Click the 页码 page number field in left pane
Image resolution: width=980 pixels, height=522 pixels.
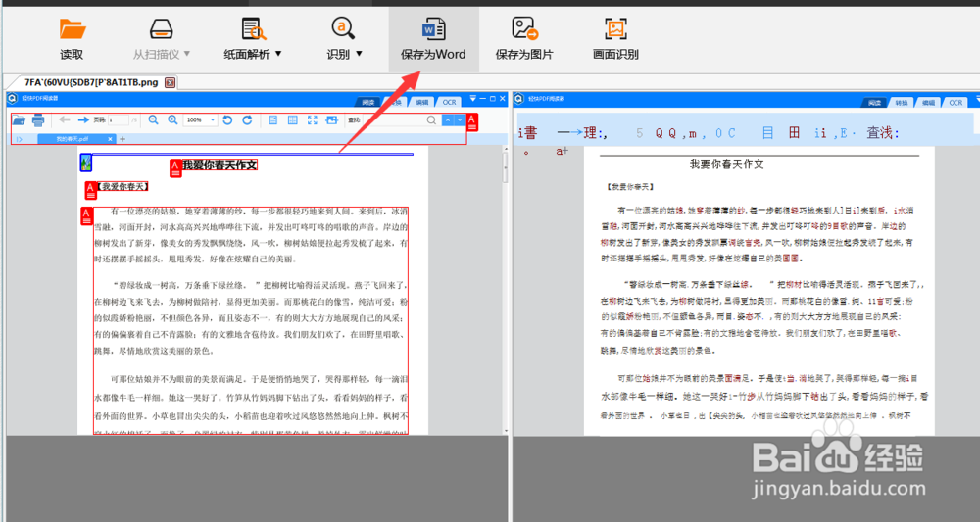(118, 119)
